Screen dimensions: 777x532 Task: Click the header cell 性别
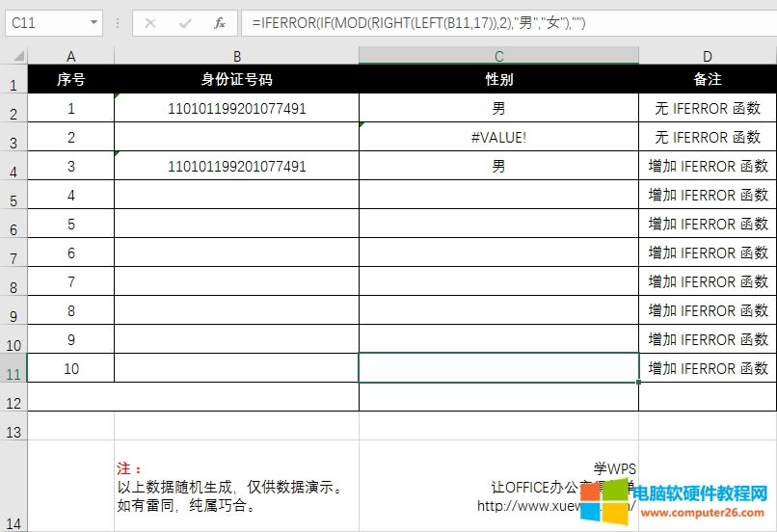[499, 79]
